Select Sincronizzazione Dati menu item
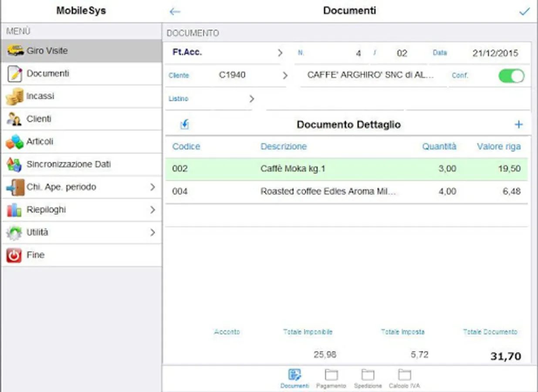538x392 pixels. (81, 164)
